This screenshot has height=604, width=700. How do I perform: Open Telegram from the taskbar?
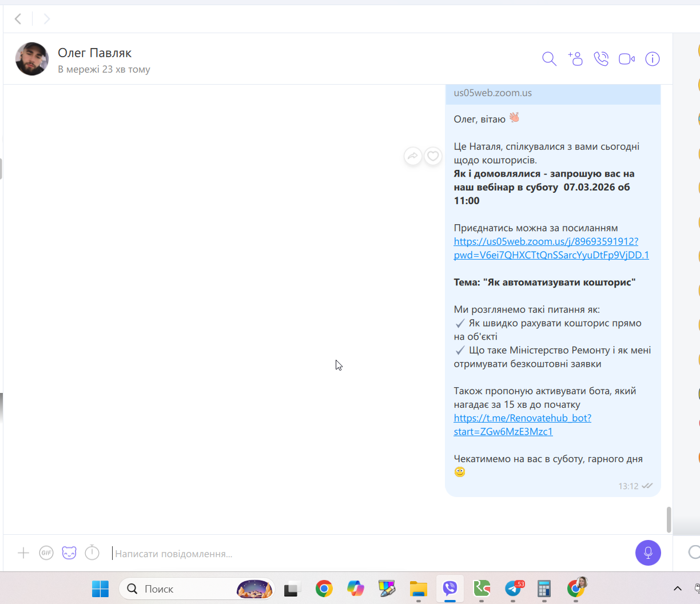pos(513,589)
